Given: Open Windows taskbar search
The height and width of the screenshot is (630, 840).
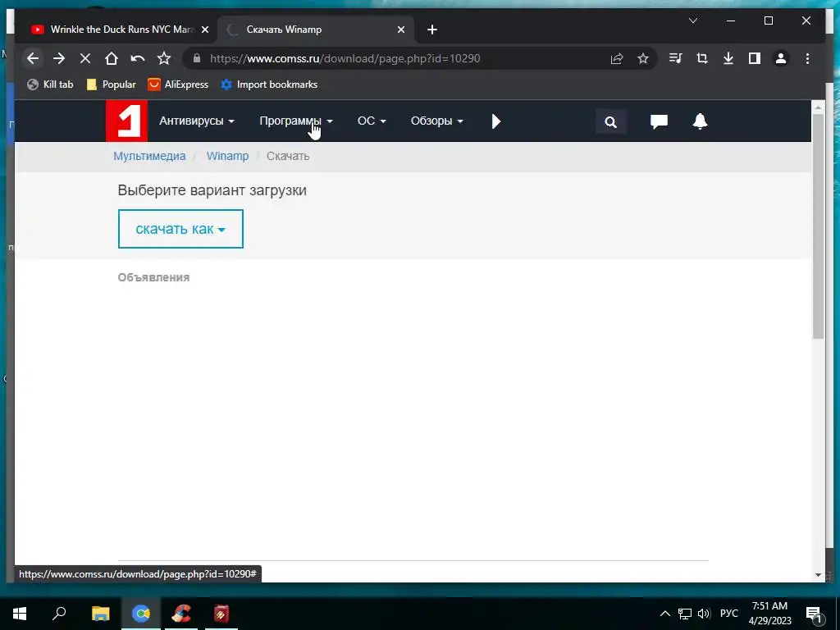Looking at the screenshot, I should [59, 613].
